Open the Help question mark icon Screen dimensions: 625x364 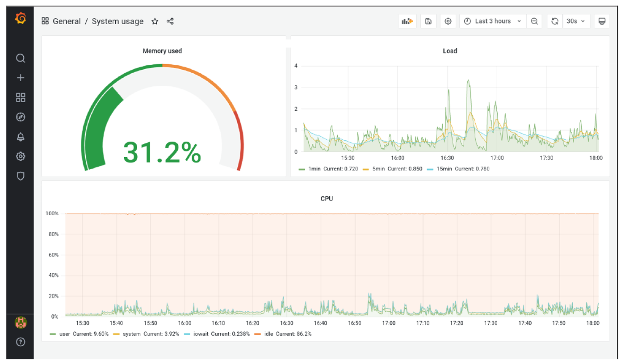point(21,342)
